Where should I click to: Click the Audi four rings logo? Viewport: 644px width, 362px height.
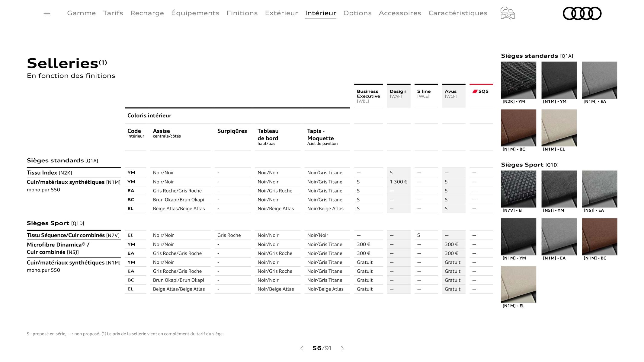pyautogui.click(x=582, y=13)
